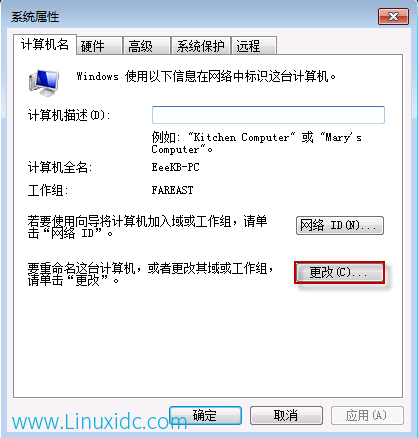Click the www.Linuxidc.com watermark text
Viewport: 418px width, 438px height.
coord(100,421)
